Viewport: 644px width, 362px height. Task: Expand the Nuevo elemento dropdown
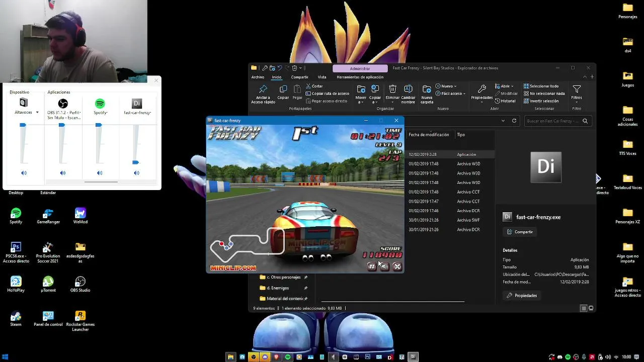pos(446,86)
